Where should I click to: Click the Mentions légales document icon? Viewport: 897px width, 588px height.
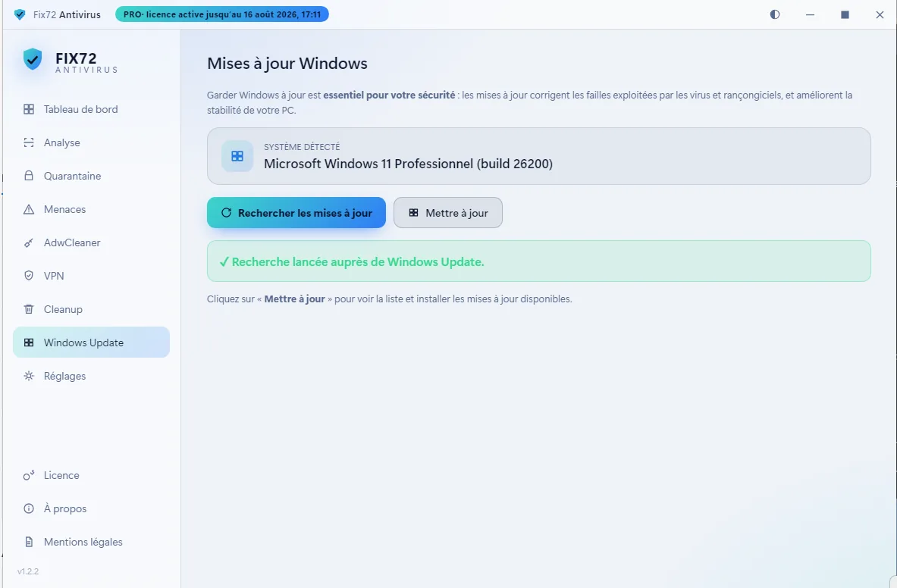pos(29,542)
